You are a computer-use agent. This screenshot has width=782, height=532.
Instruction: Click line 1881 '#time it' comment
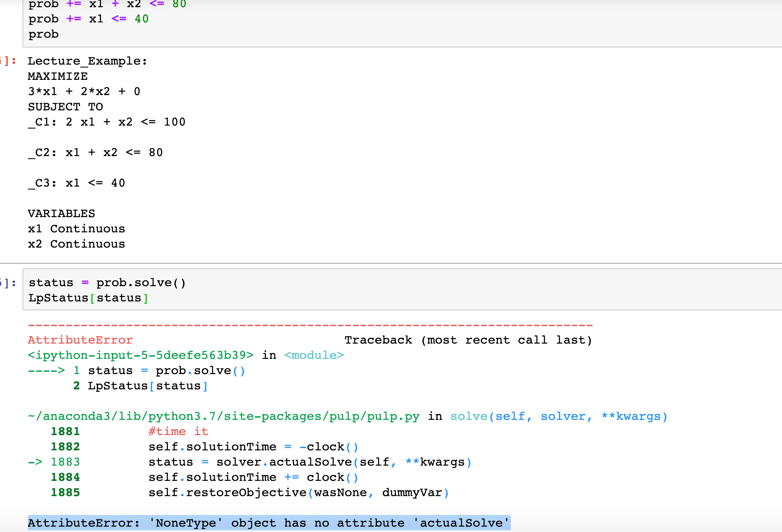pyautogui.click(x=178, y=432)
